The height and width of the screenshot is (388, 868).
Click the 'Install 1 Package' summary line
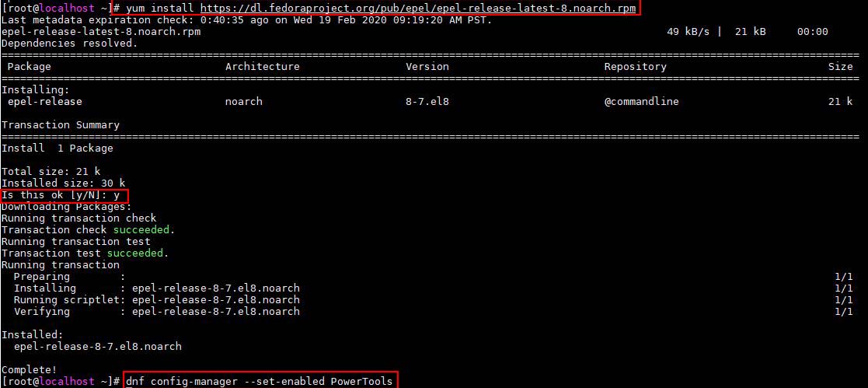click(57, 149)
